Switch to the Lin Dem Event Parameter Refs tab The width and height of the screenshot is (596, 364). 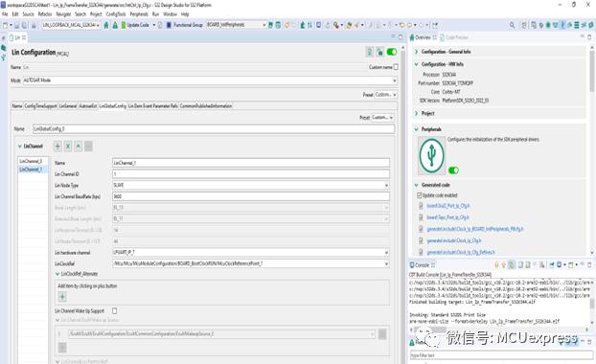[x=152, y=106]
